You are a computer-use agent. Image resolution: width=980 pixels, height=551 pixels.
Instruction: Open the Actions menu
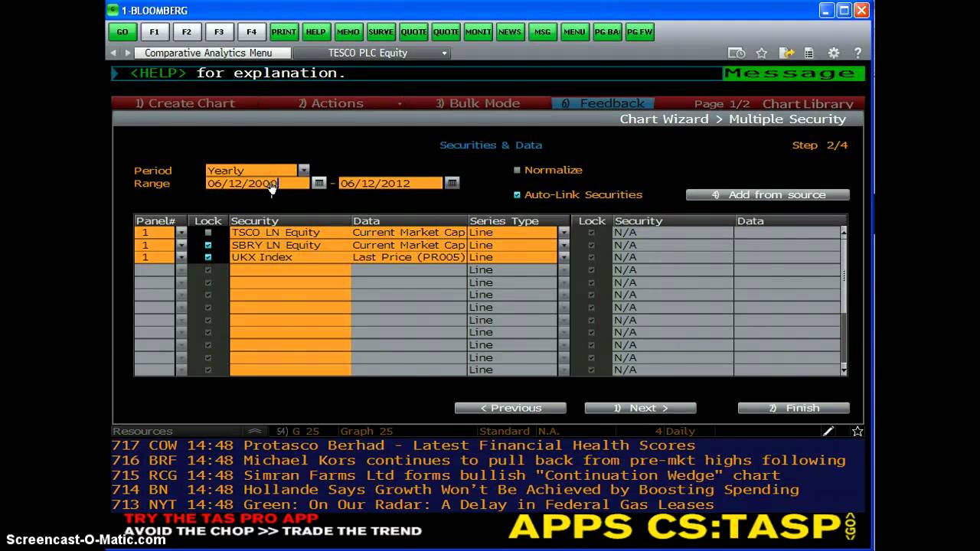[331, 103]
